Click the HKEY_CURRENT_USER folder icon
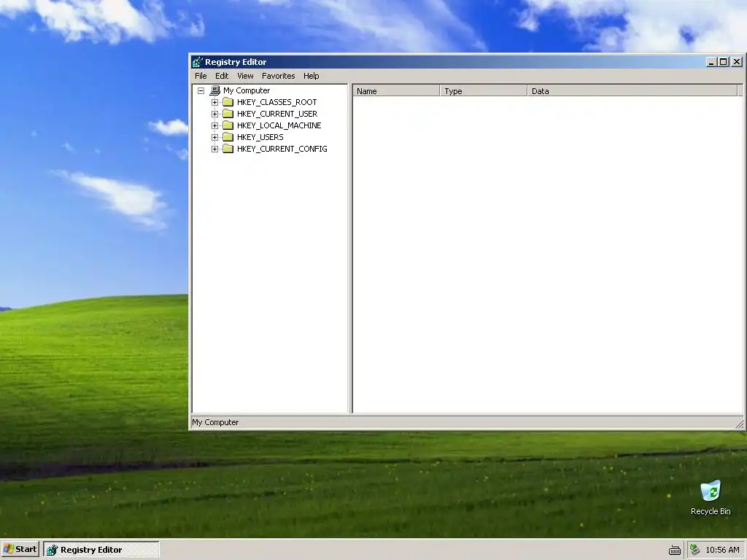747x560 pixels. point(228,114)
